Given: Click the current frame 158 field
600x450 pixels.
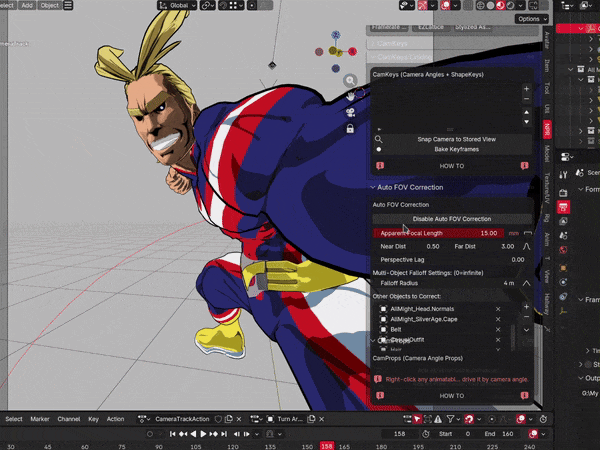Looking at the screenshot, I should click(399, 434).
